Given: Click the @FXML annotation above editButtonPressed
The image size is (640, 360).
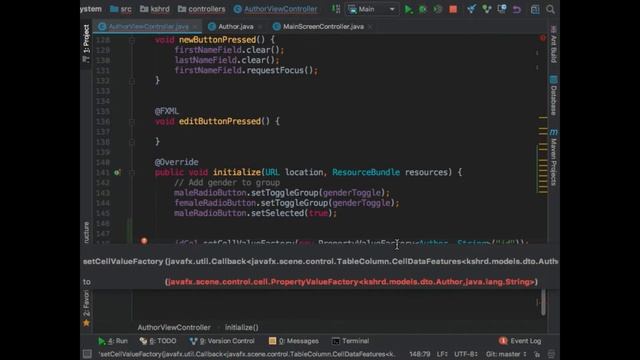Looking at the screenshot, I should tap(167, 111).
